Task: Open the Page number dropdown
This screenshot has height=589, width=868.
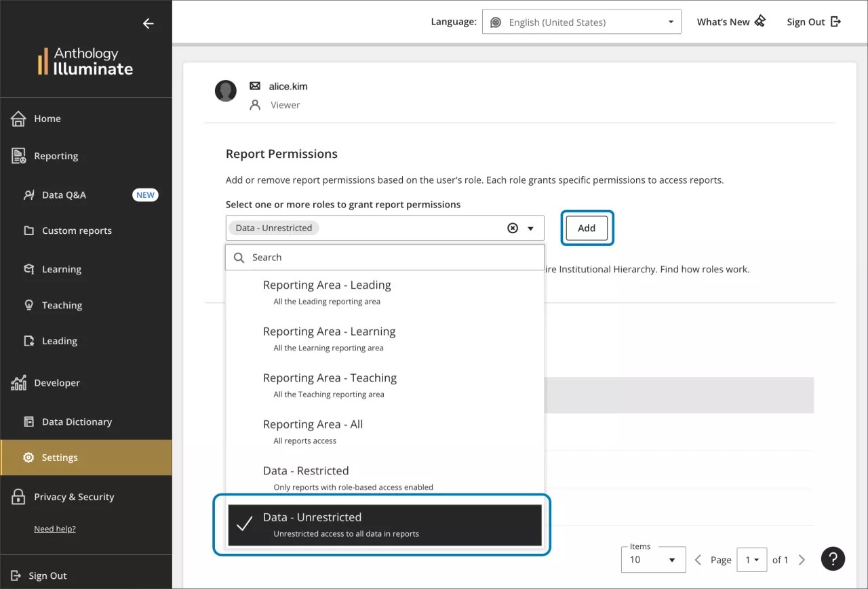Action: coord(751,559)
